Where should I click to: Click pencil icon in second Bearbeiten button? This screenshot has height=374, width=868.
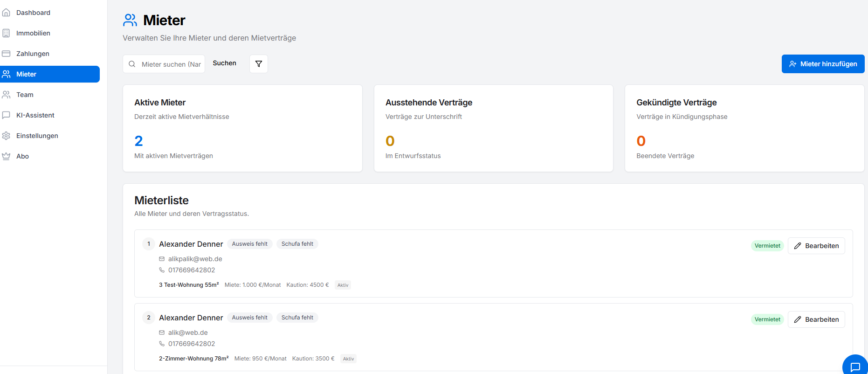(798, 319)
